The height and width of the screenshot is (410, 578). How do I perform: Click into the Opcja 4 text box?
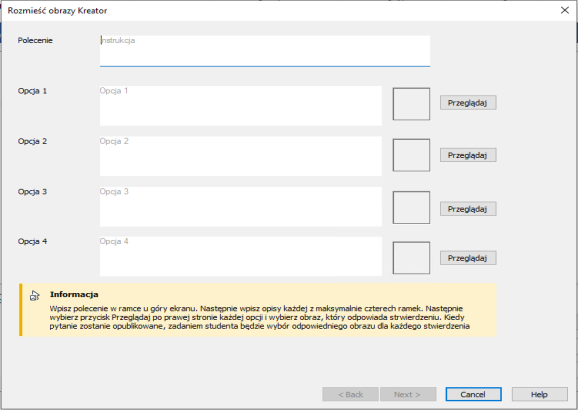(241, 256)
